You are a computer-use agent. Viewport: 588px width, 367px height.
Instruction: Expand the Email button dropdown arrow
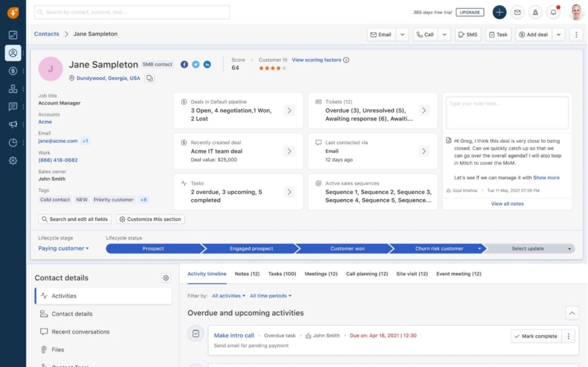coord(403,35)
